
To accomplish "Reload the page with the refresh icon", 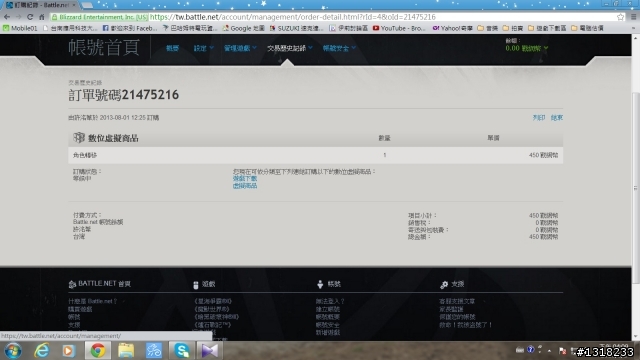I will click(30, 17).
